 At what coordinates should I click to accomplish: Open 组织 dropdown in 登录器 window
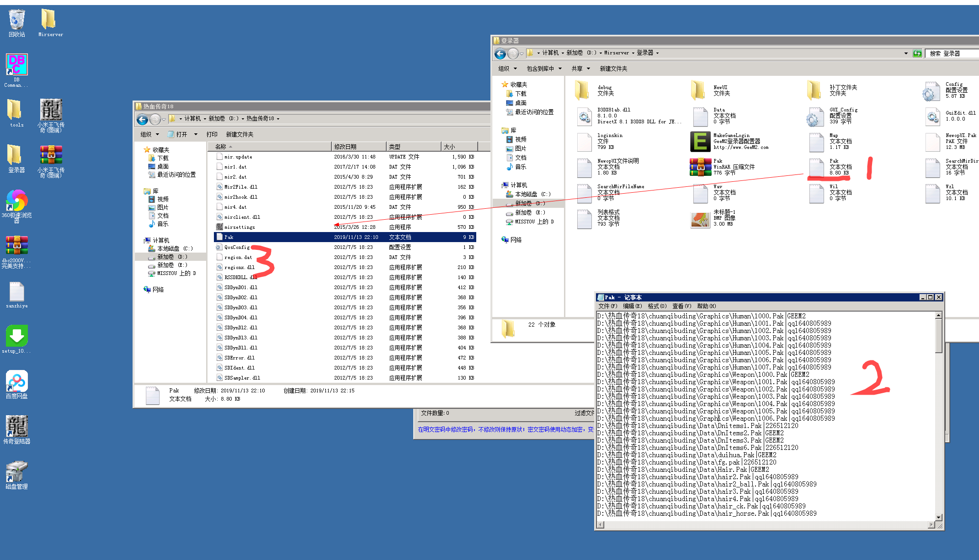pos(507,69)
